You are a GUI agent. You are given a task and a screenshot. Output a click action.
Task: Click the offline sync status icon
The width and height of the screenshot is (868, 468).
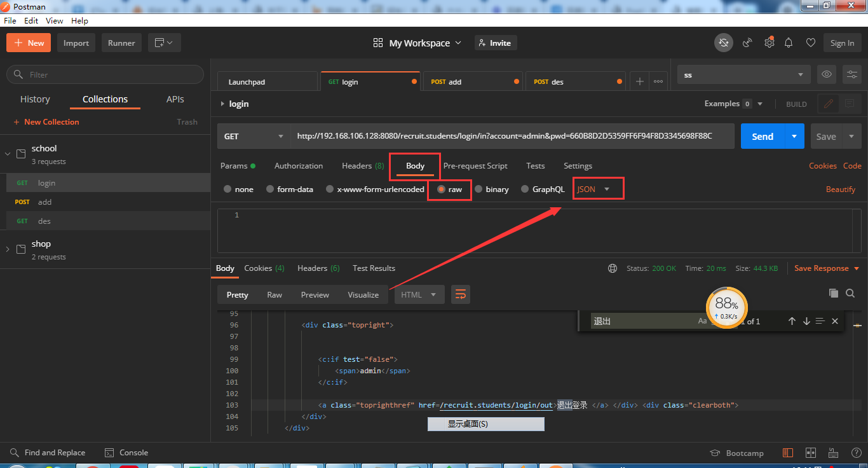click(723, 43)
